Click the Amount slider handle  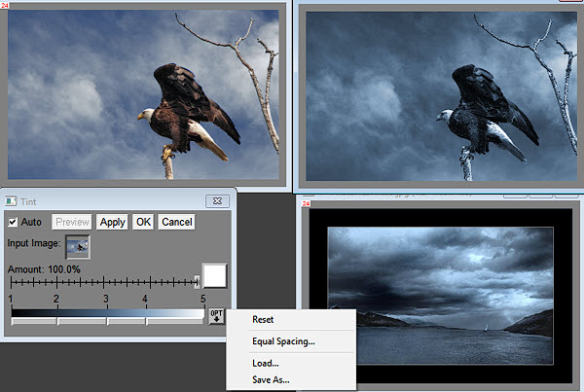click(x=197, y=281)
